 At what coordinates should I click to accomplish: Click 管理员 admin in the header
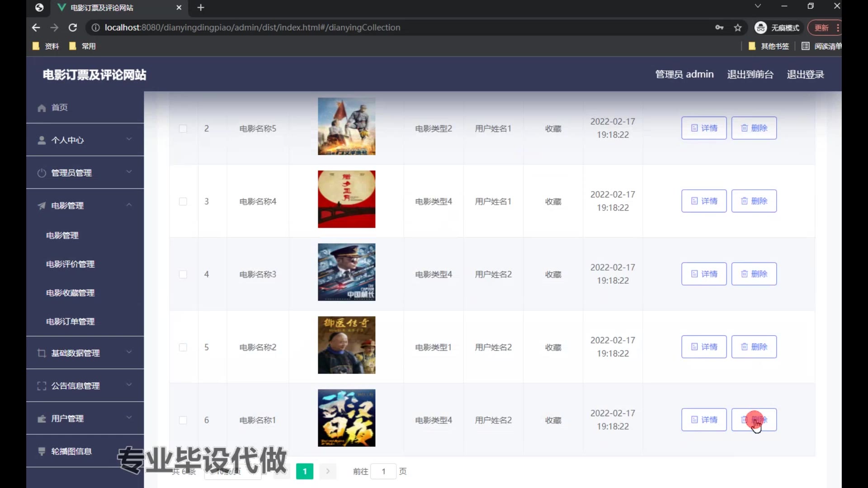(x=684, y=75)
